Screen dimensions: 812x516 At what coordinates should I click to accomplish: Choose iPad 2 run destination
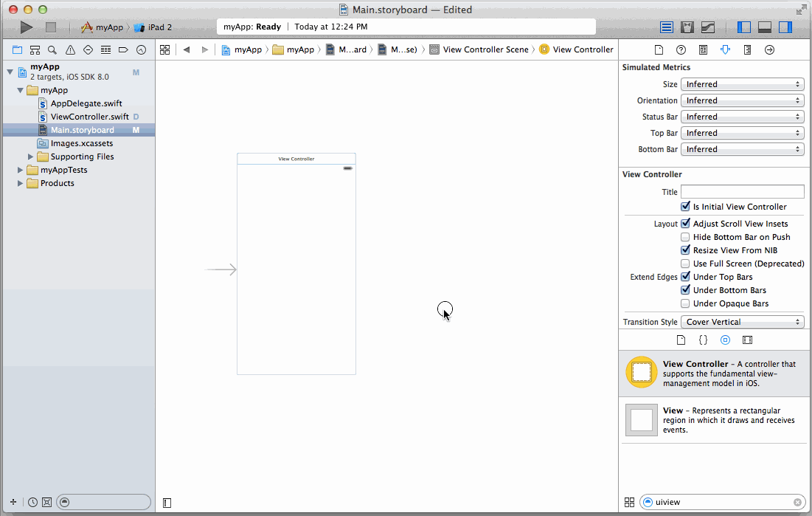(153, 27)
